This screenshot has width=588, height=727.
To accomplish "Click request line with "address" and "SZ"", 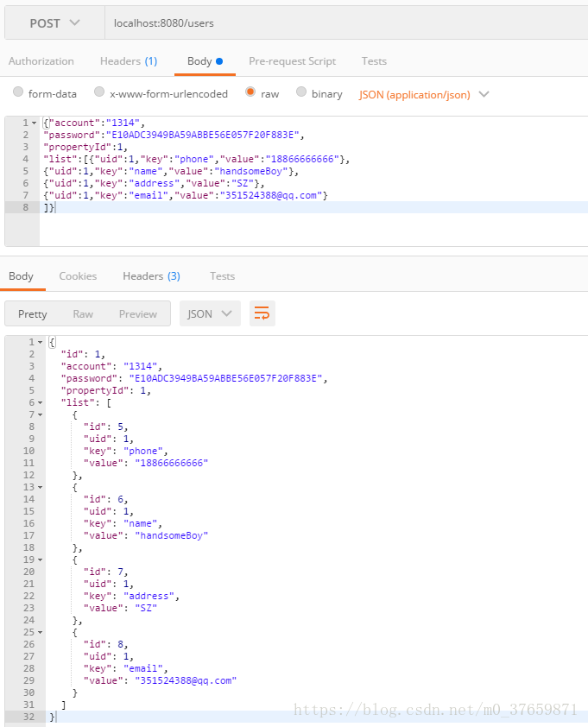I will [x=154, y=183].
